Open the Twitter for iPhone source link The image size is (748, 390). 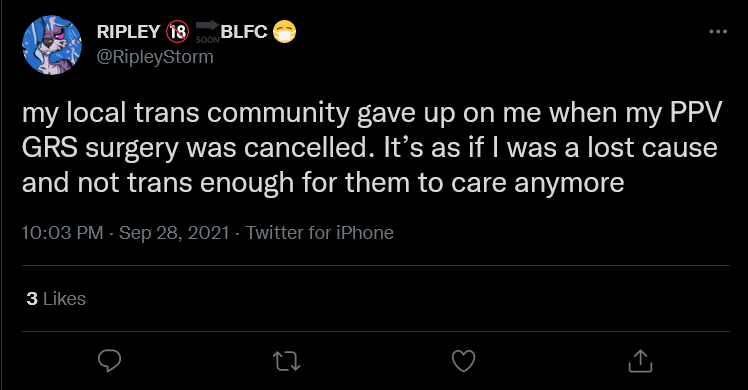click(x=320, y=233)
